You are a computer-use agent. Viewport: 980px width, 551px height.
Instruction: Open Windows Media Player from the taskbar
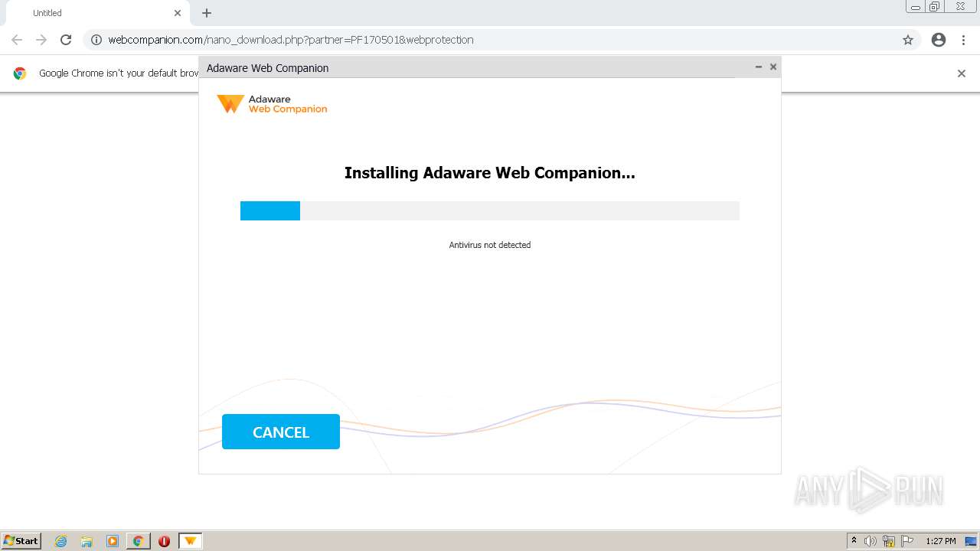tap(113, 541)
